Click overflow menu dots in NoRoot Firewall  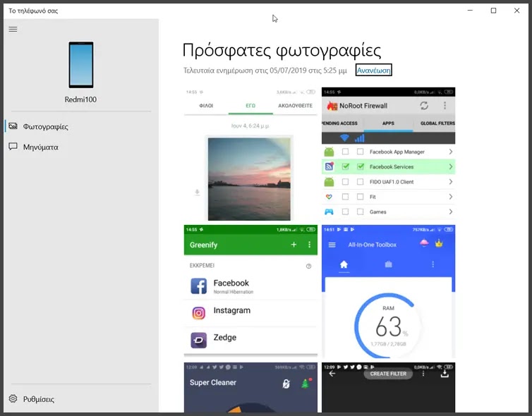(x=445, y=106)
